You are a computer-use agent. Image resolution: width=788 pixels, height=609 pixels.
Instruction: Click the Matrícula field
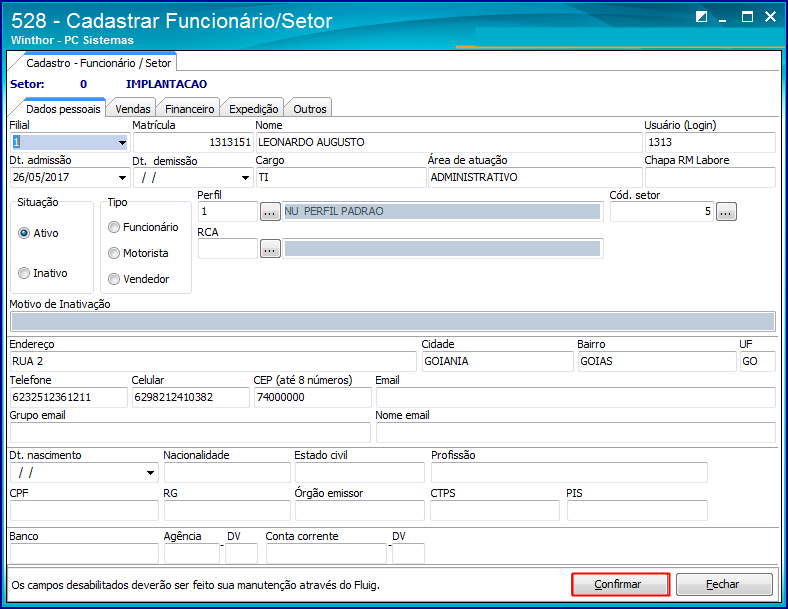pos(192,143)
